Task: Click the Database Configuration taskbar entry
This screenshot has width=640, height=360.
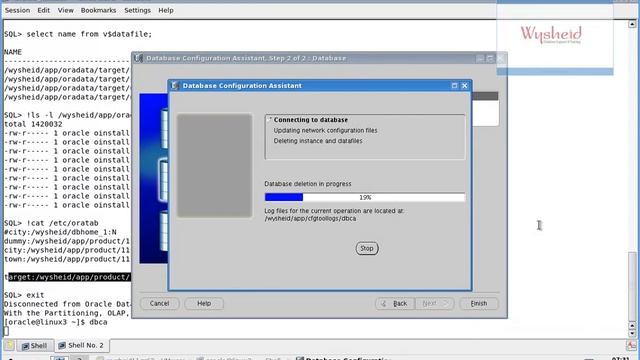Action: [x=343, y=358]
